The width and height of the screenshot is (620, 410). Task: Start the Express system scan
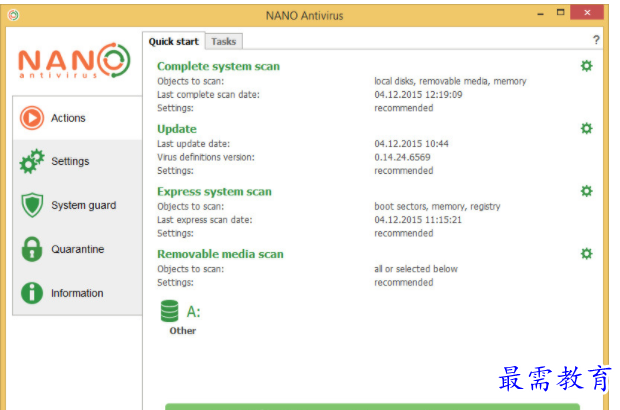tap(214, 191)
